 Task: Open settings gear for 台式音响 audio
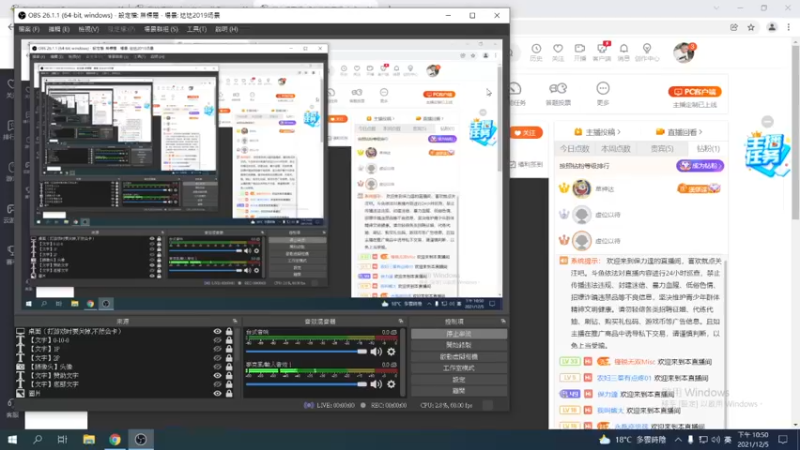(391, 352)
